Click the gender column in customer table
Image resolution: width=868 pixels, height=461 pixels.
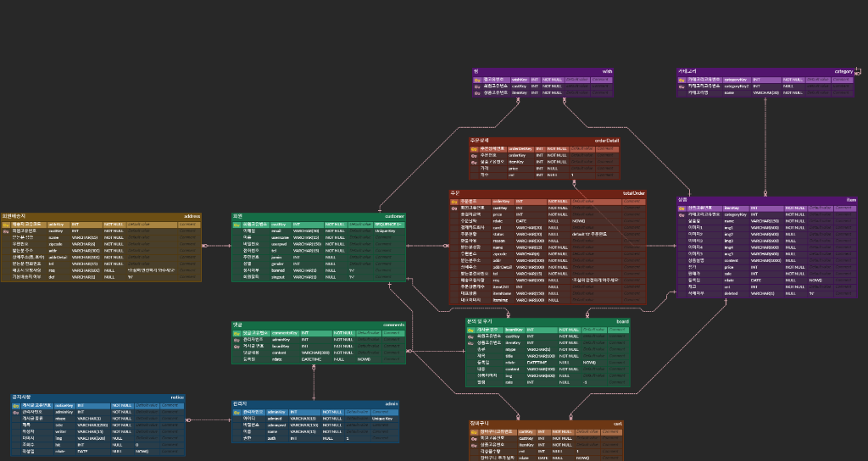click(x=277, y=264)
